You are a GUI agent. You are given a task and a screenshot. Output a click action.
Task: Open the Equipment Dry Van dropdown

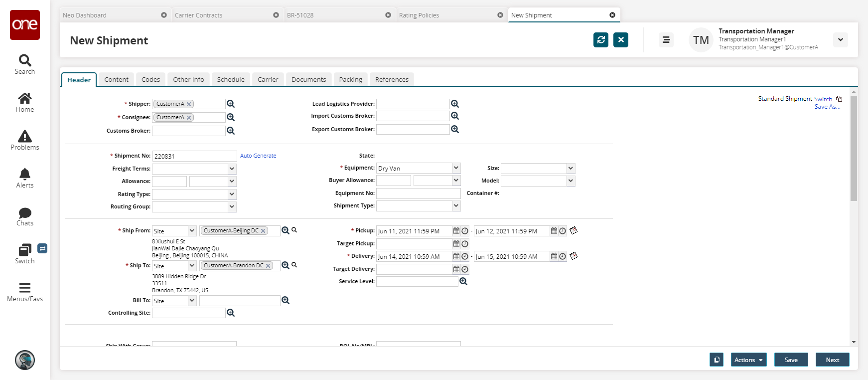[456, 168]
